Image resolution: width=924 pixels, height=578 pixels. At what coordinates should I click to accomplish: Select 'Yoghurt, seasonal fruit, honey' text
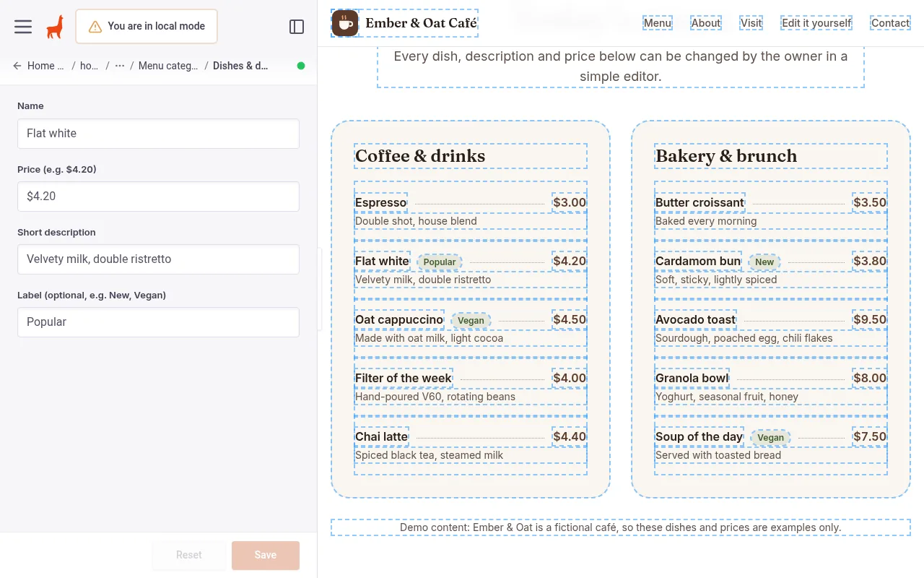727,397
